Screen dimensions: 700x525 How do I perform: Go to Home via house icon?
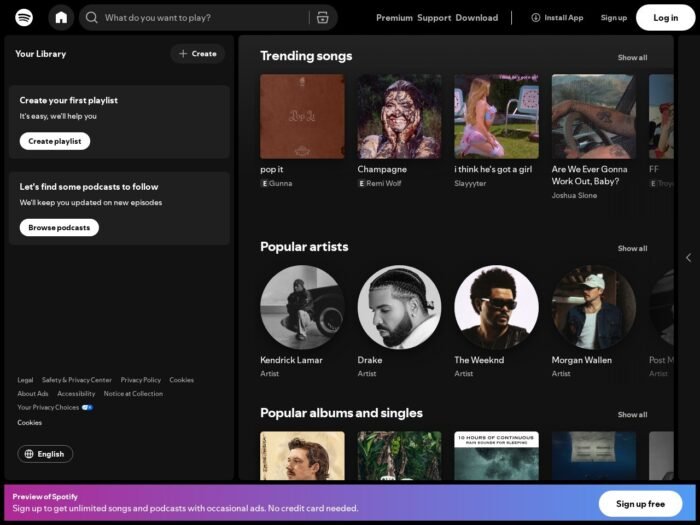(x=61, y=18)
